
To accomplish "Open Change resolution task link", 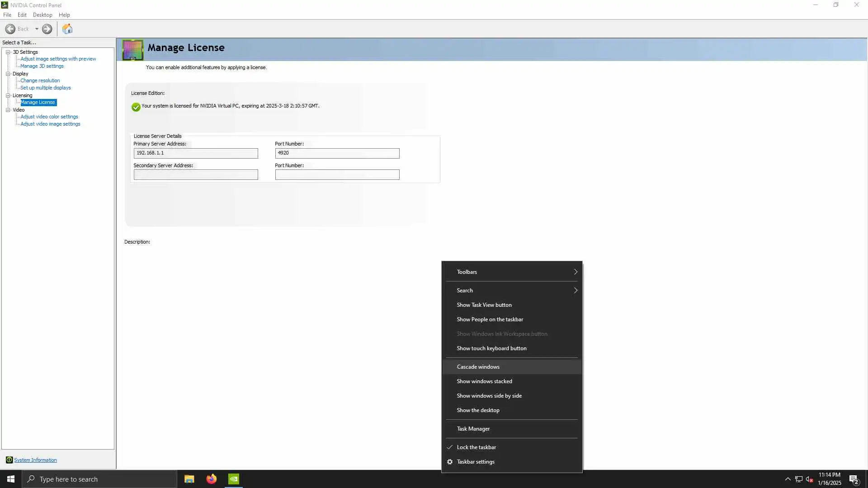I will (x=40, y=80).
